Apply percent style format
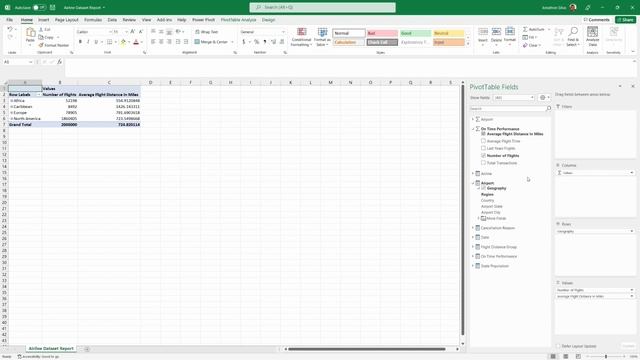The height and width of the screenshot is (360, 640). tap(256, 42)
